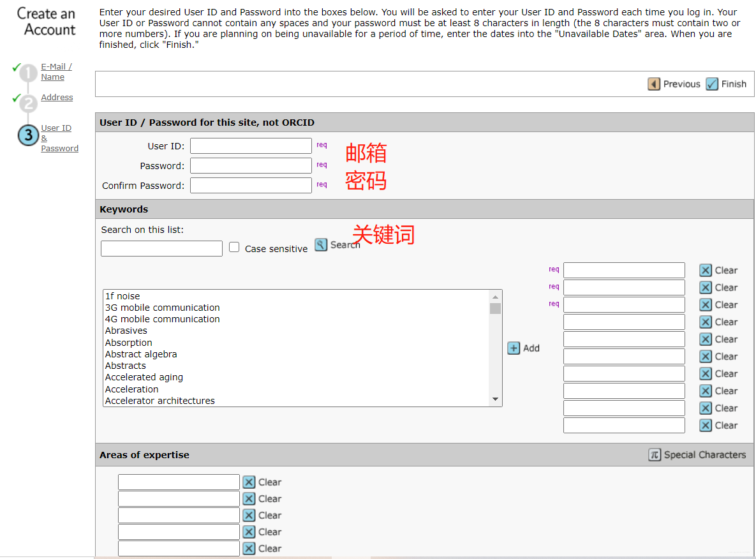Viewport: 756px width, 559px height.
Task: Focus the User ID input field
Action: point(251,146)
